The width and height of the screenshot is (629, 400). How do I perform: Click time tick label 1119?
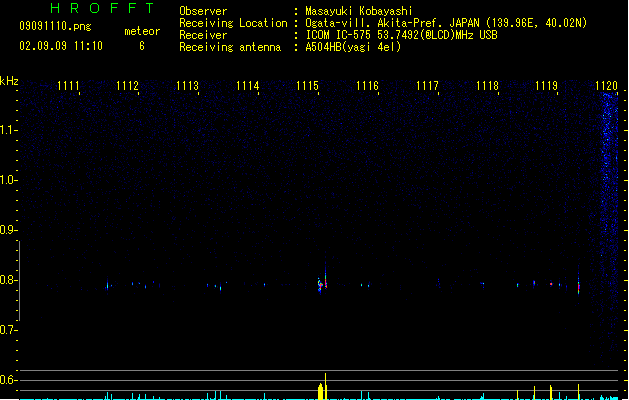point(547,86)
